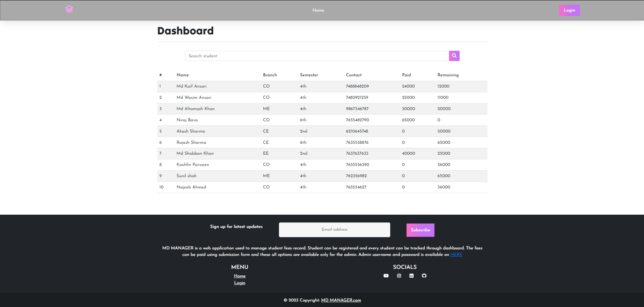Click contact number 7480921259
The height and width of the screenshot is (307, 644).
pyautogui.click(x=357, y=97)
